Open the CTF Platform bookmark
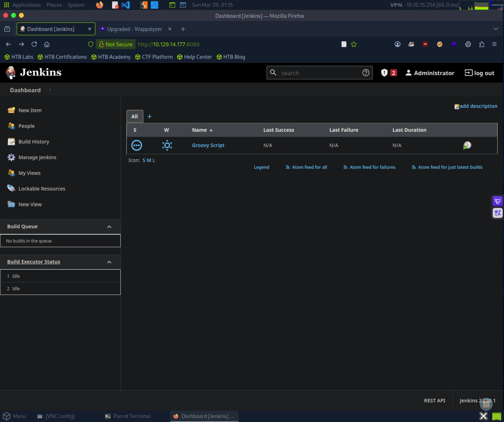The width and height of the screenshot is (504, 422). click(x=154, y=57)
